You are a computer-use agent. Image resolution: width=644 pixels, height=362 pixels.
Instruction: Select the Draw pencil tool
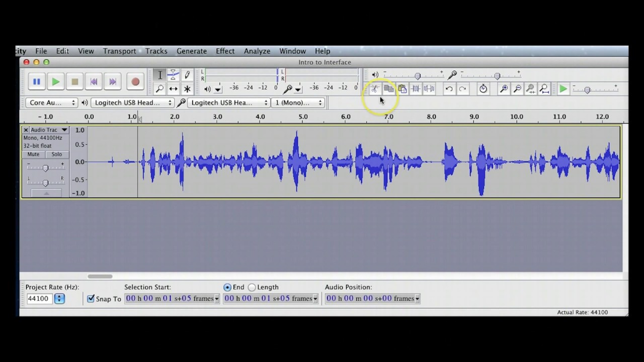187,75
